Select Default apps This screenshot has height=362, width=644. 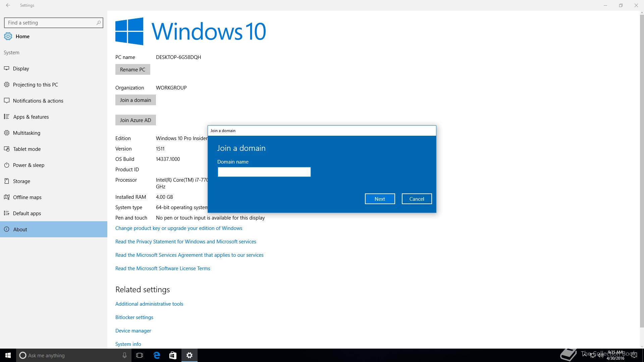54,213
